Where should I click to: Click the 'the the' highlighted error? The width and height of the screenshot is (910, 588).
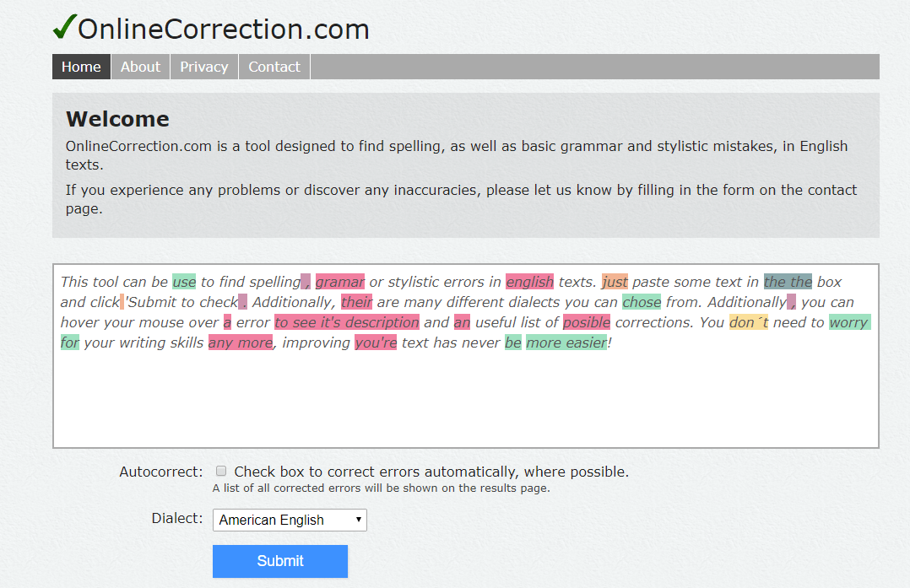[x=786, y=281]
